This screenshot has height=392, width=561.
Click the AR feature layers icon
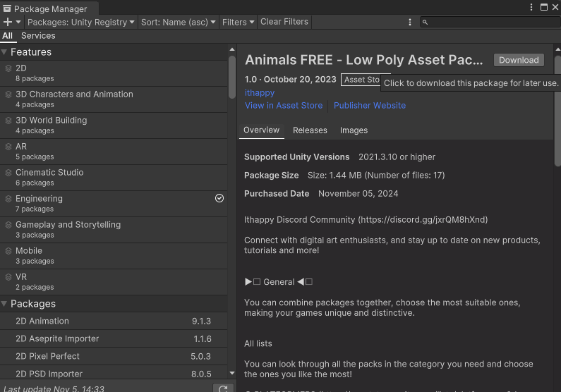pos(8,147)
